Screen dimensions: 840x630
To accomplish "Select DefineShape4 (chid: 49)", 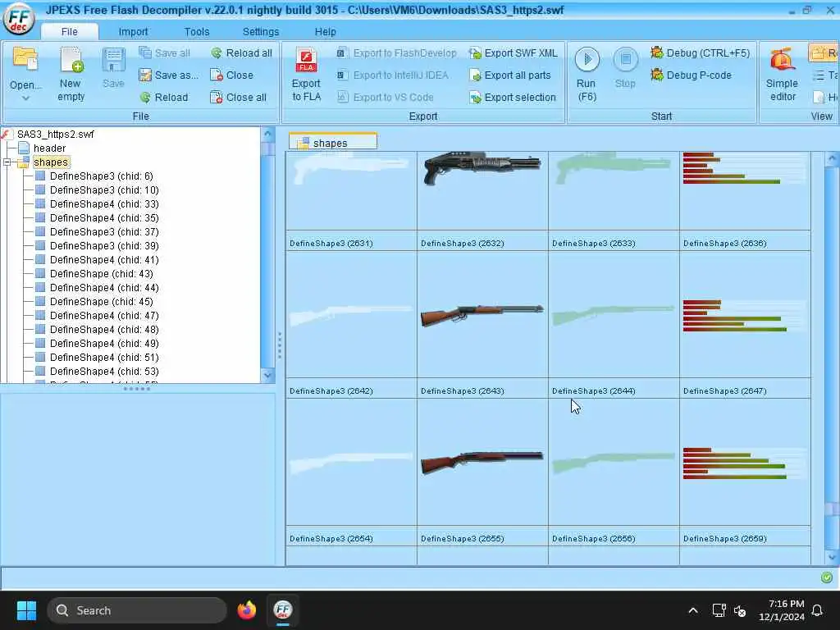I will pos(104,343).
